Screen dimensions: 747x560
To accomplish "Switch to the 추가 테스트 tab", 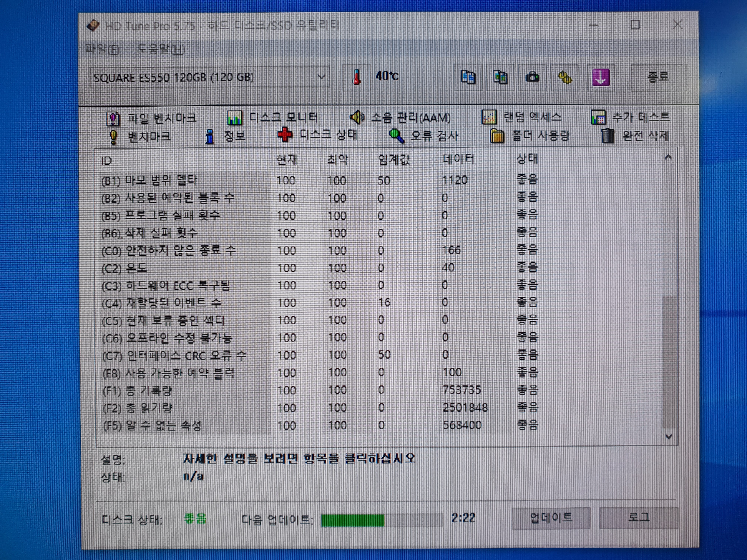I will (630, 117).
